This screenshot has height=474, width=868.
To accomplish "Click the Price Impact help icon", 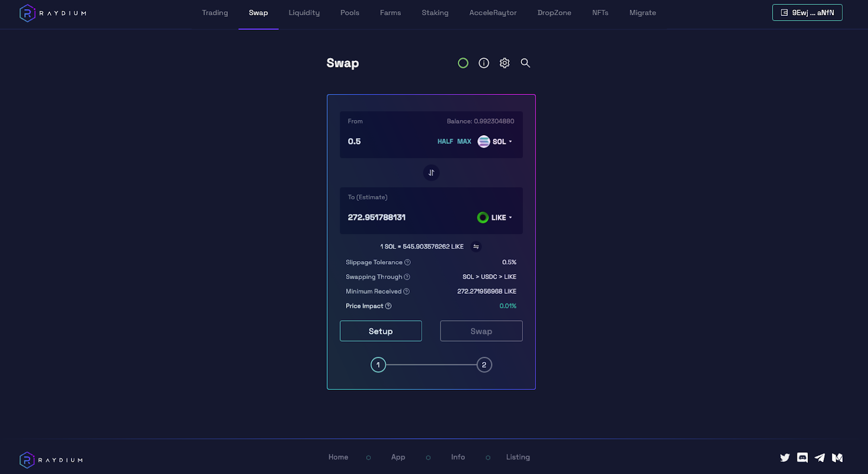I will click(388, 306).
